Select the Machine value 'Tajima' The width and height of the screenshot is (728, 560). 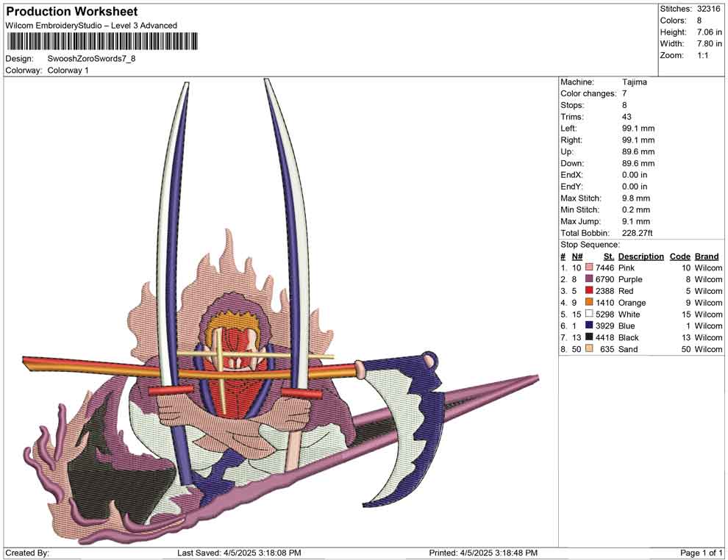click(634, 82)
